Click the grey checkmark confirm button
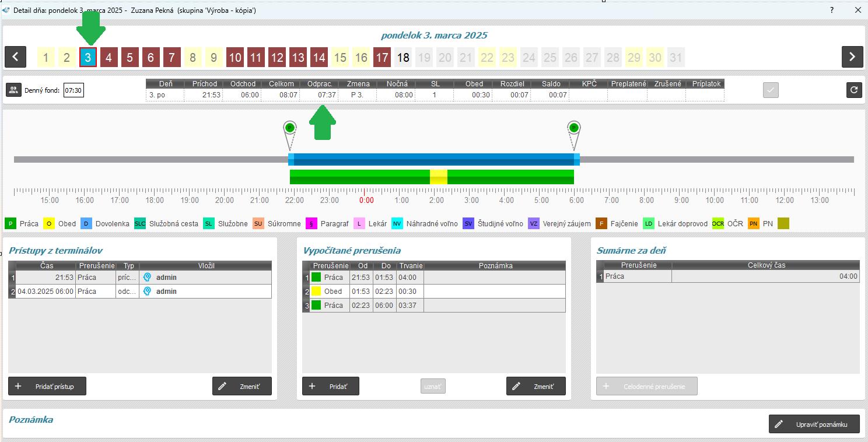 [x=771, y=90]
